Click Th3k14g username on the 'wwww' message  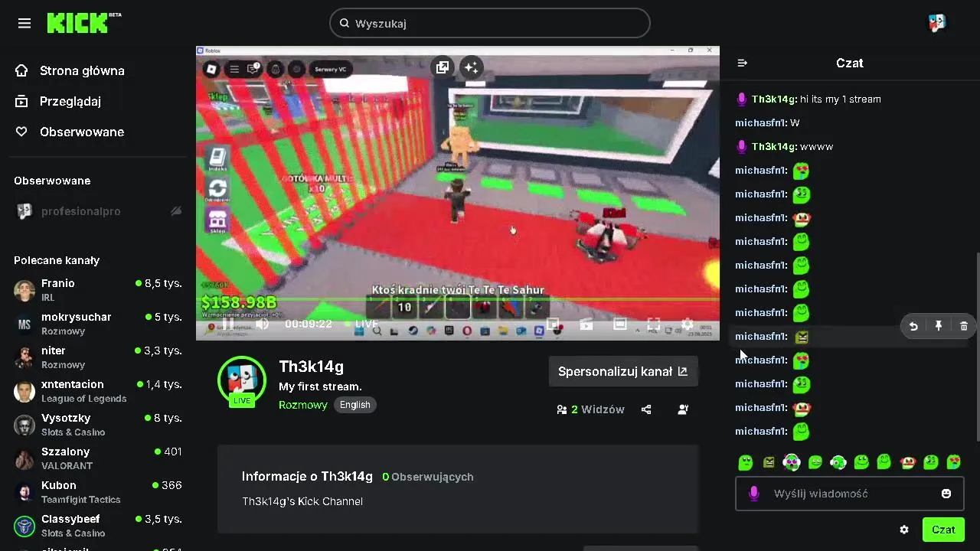(774, 146)
